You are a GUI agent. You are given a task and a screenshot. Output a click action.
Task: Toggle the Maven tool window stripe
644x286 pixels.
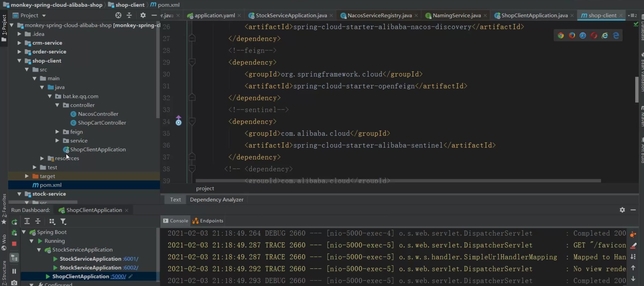[642, 116]
